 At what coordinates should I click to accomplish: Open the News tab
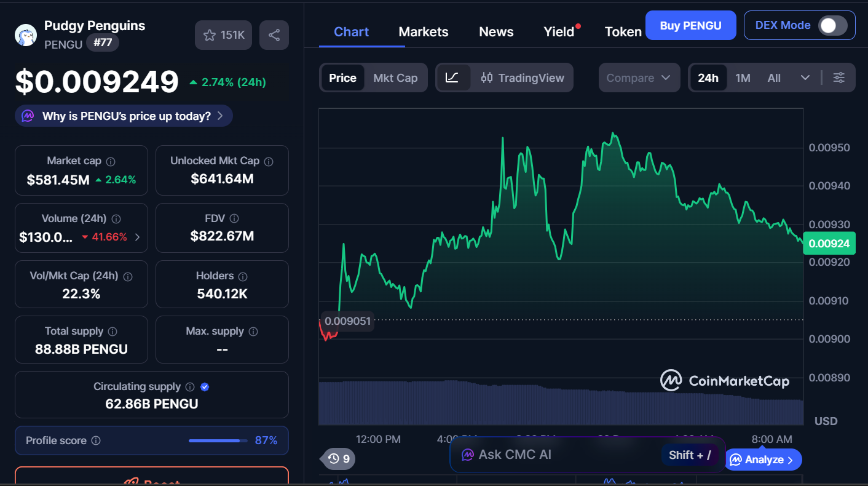tap(496, 31)
